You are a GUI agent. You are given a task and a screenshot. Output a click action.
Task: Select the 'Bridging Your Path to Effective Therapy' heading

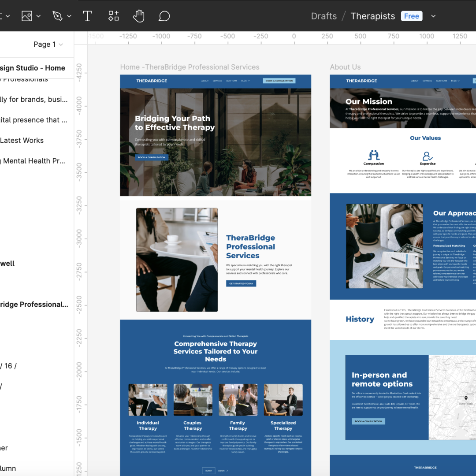(x=175, y=123)
